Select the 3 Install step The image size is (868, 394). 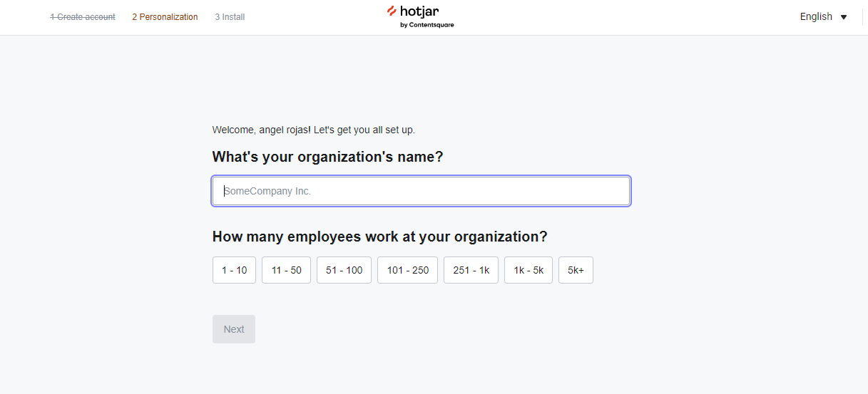[230, 17]
